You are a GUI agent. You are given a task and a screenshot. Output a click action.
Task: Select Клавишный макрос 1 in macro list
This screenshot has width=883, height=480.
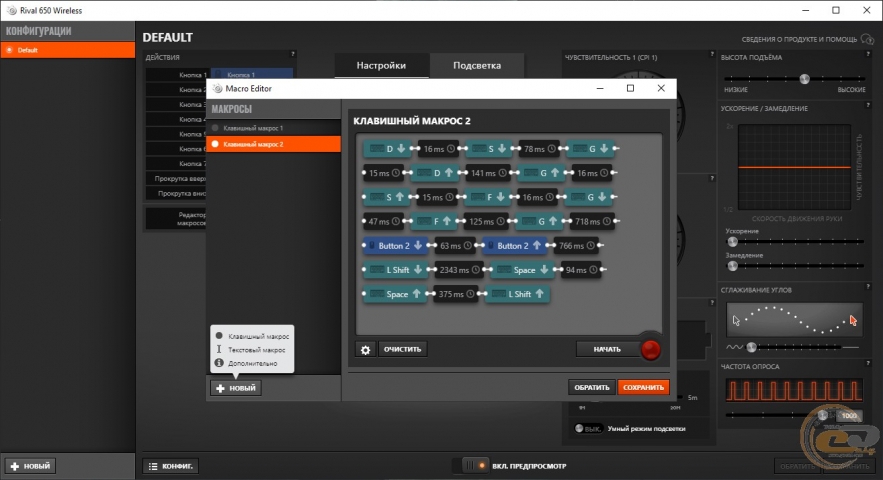pos(274,128)
